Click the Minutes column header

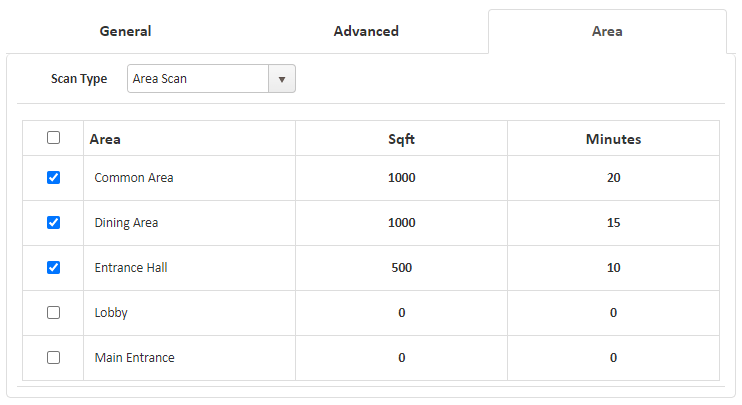(x=613, y=139)
